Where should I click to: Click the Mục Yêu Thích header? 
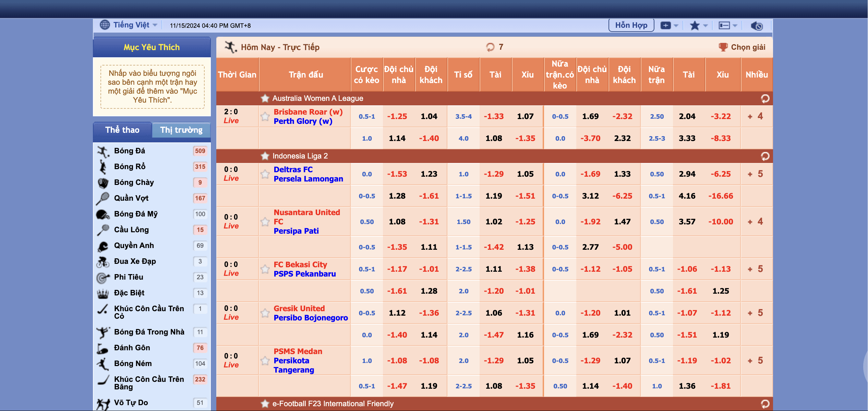(152, 47)
